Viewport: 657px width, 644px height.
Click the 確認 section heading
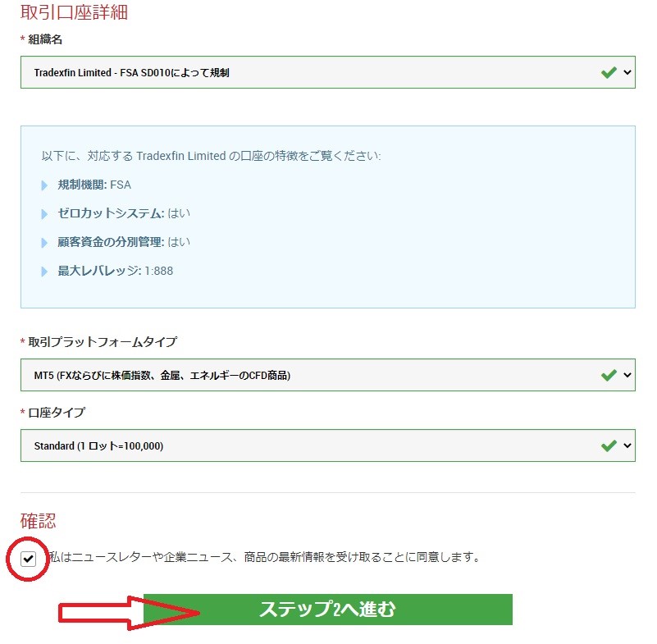38,520
